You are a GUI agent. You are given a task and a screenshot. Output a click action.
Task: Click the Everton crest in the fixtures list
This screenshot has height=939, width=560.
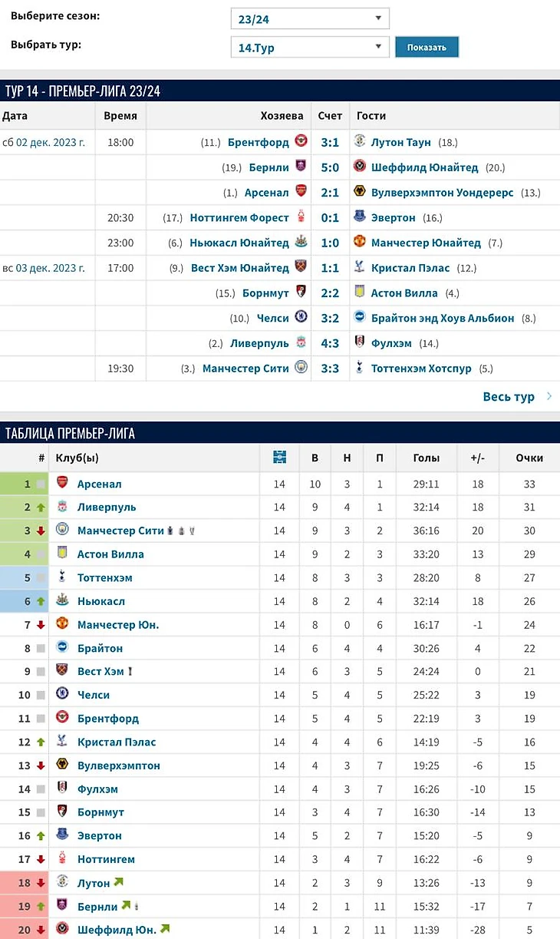[360, 217]
